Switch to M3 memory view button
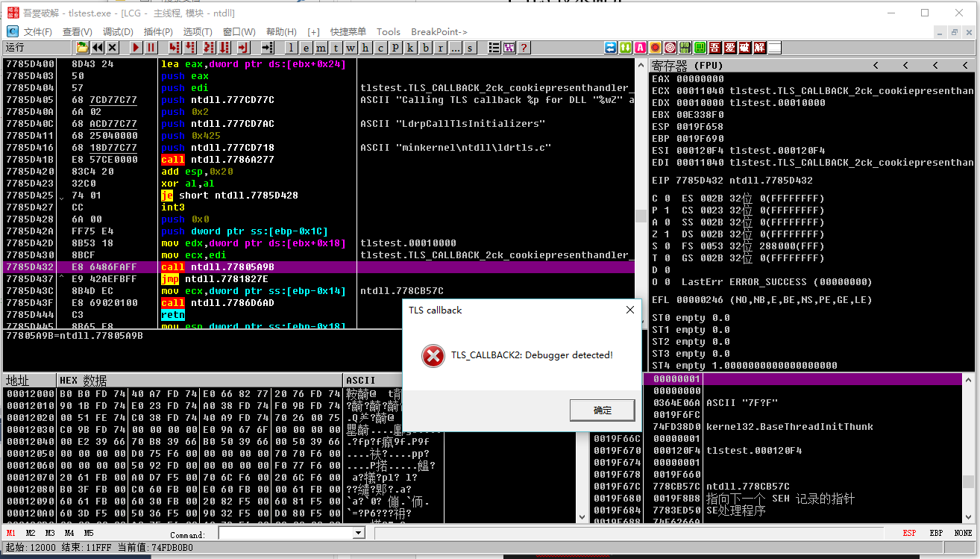The height and width of the screenshot is (559, 980). 50,533
